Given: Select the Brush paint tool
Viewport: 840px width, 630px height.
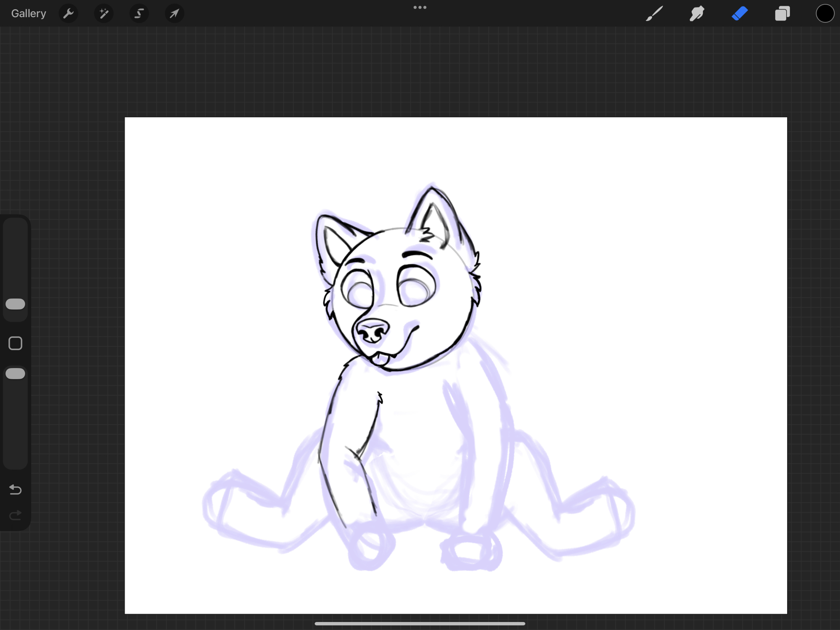Looking at the screenshot, I should pos(654,13).
